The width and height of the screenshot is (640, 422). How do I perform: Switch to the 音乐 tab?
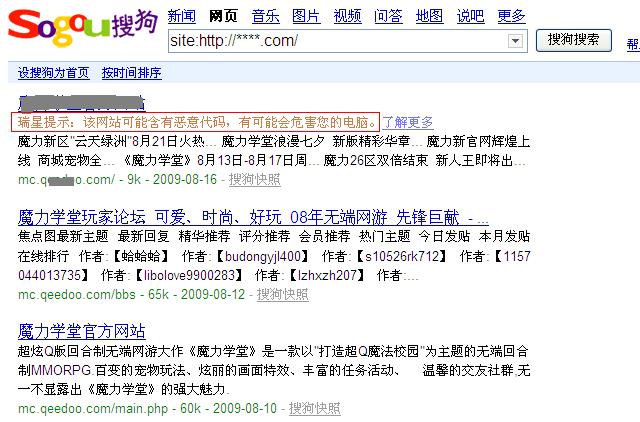click(x=265, y=16)
